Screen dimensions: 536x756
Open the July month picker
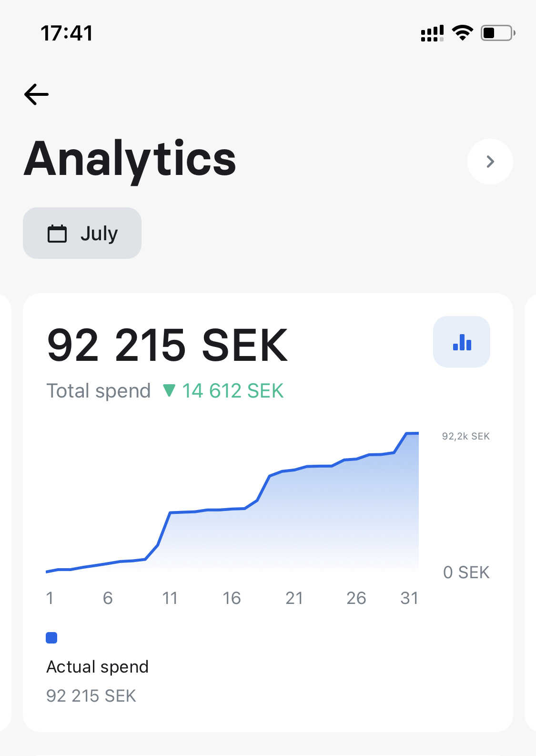pos(82,233)
